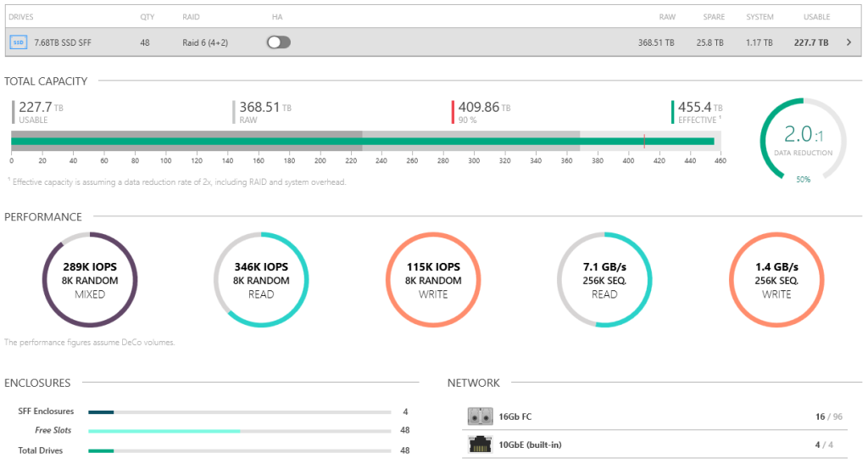The image size is (868, 464).
Task: Expand the 7.68TB SSD row chevron
Action: tap(849, 42)
